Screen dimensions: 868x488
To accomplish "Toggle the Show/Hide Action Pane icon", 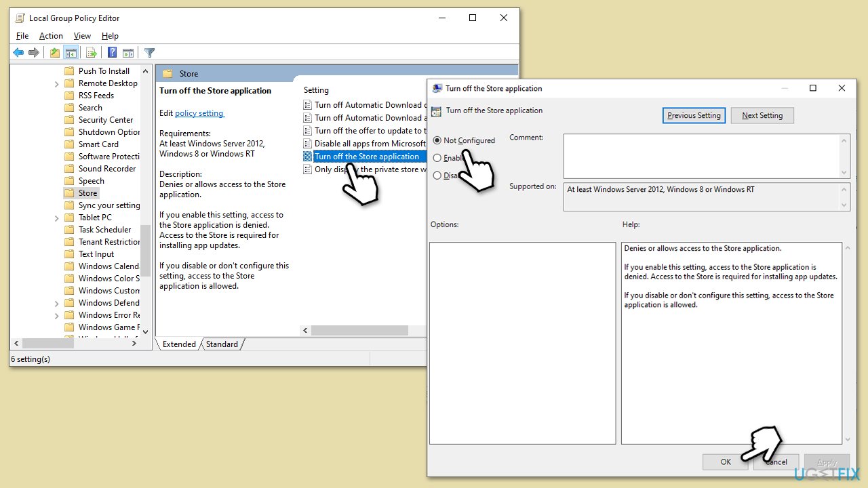I will 127,53.
